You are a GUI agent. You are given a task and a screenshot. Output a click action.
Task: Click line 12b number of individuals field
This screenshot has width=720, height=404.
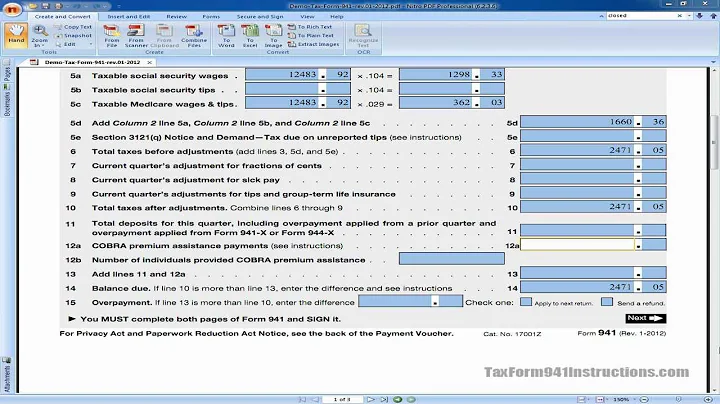tap(452, 258)
